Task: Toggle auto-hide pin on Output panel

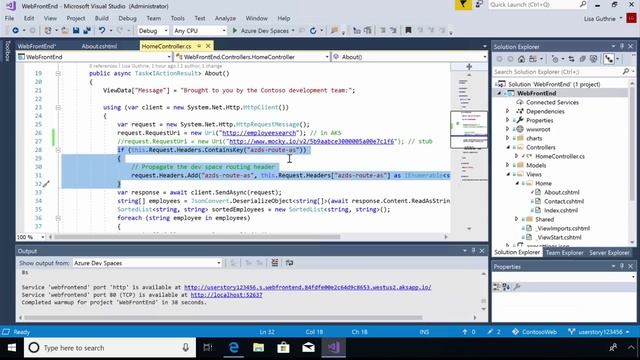Action: coord(473,251)
